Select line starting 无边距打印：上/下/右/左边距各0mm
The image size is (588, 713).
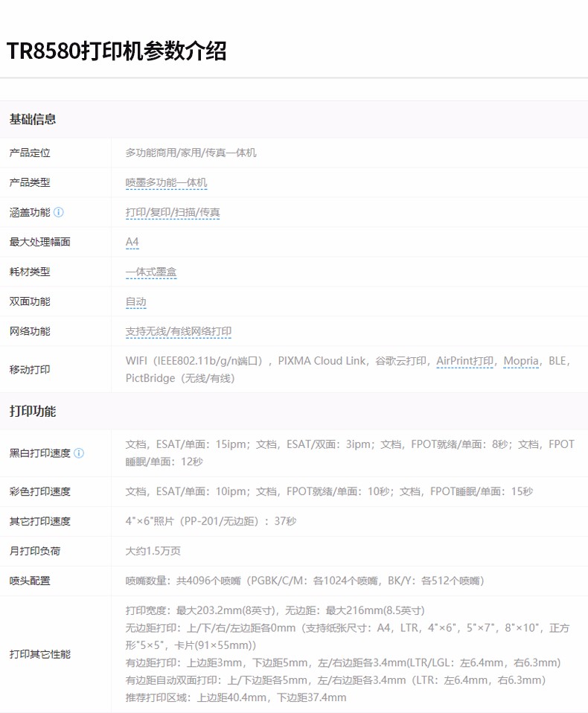(x=348, y=636)
